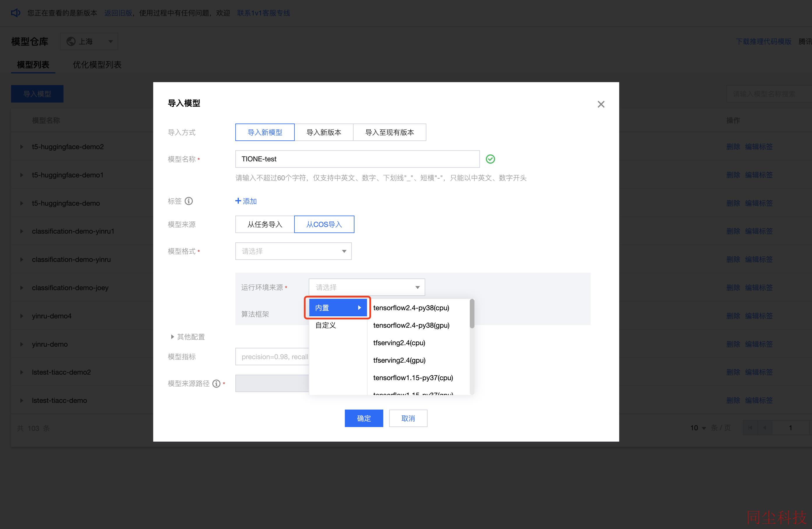Switch to 优化模型列表 tab
The image size is (812, 529).
point(97,64)
